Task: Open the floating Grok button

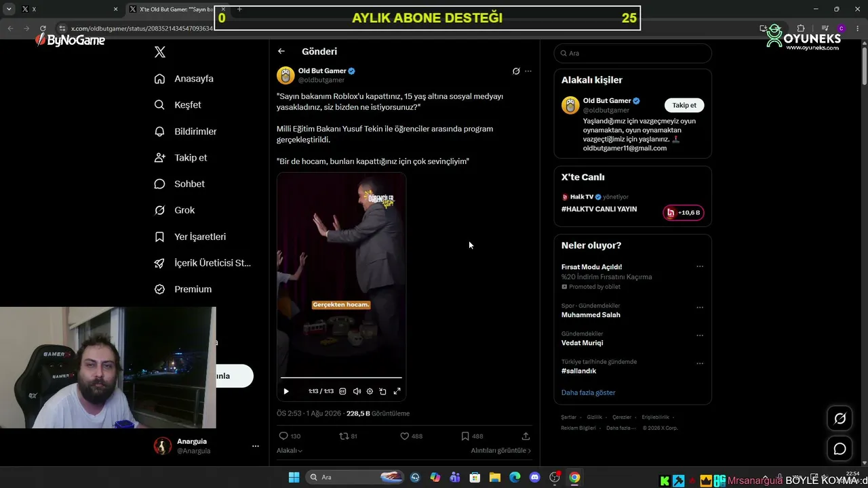Action: (x=840, y=419)
